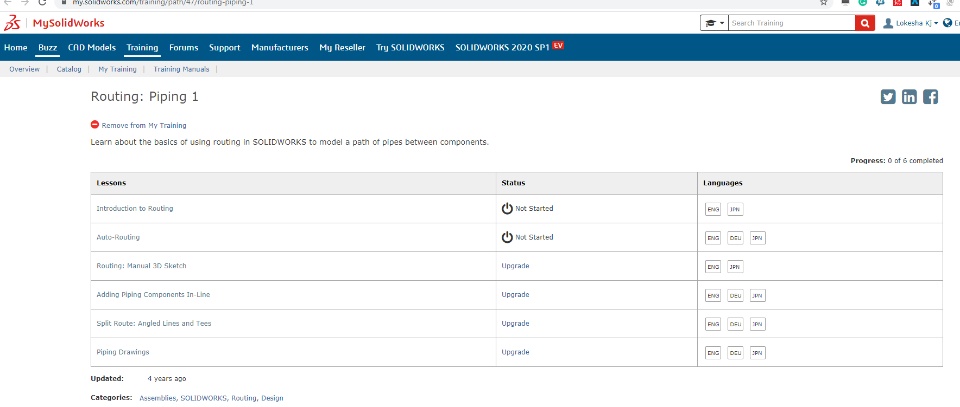Share page on LinkedIn
Image resolution: width=960 pixels, height=407 pixels.
click(909, 97)
